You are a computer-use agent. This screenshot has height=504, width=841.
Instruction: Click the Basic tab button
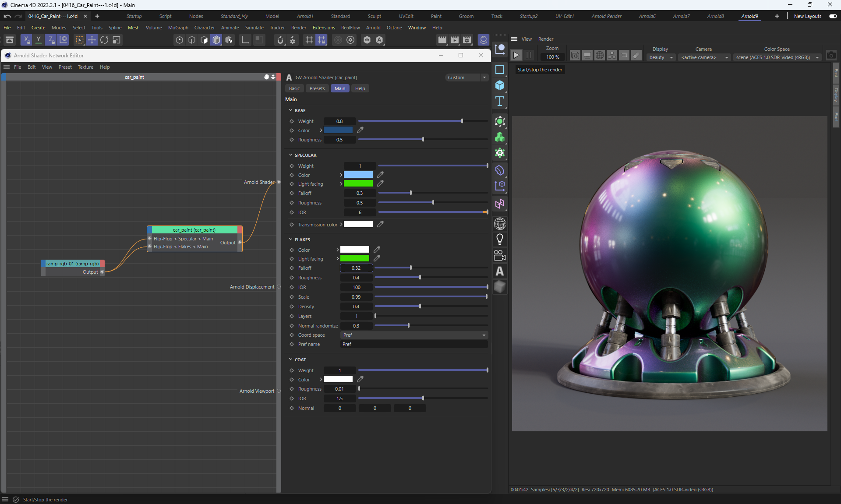tap(294, 88)
